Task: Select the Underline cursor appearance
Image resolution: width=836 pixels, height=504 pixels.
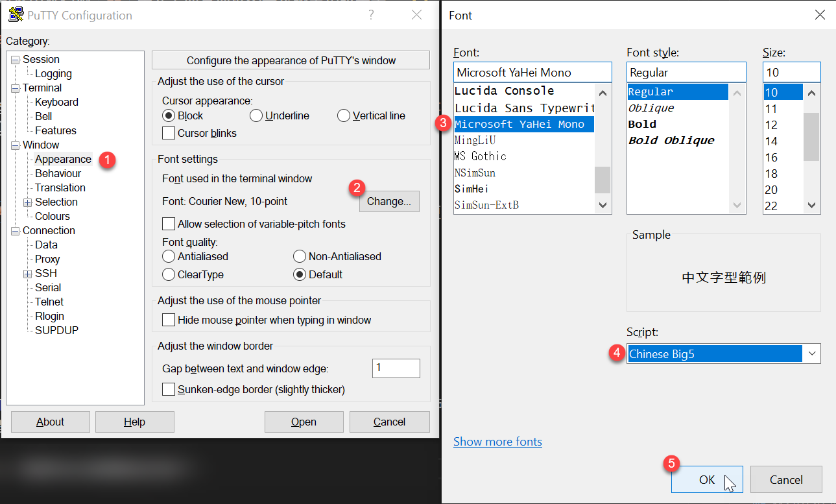Action: (256, 115)
